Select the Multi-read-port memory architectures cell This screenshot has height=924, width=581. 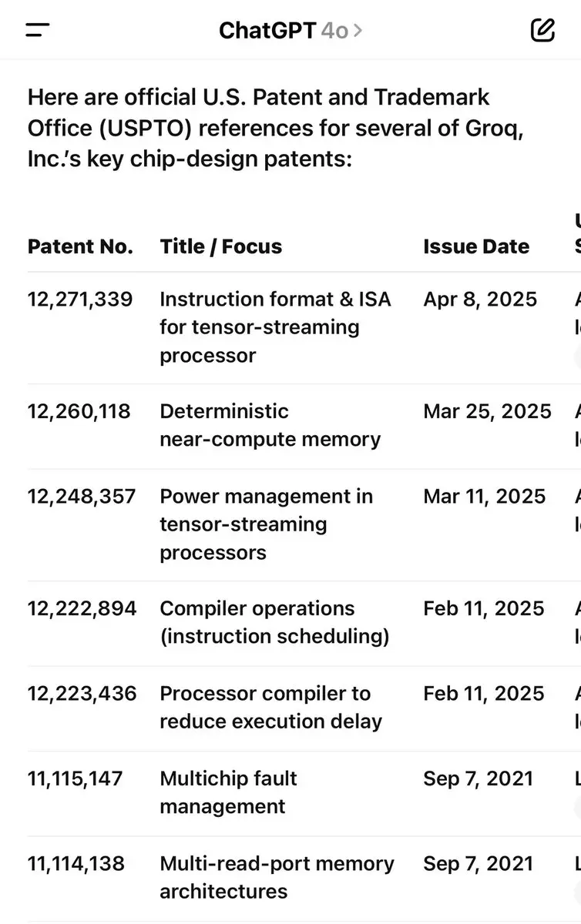(277, 877)
